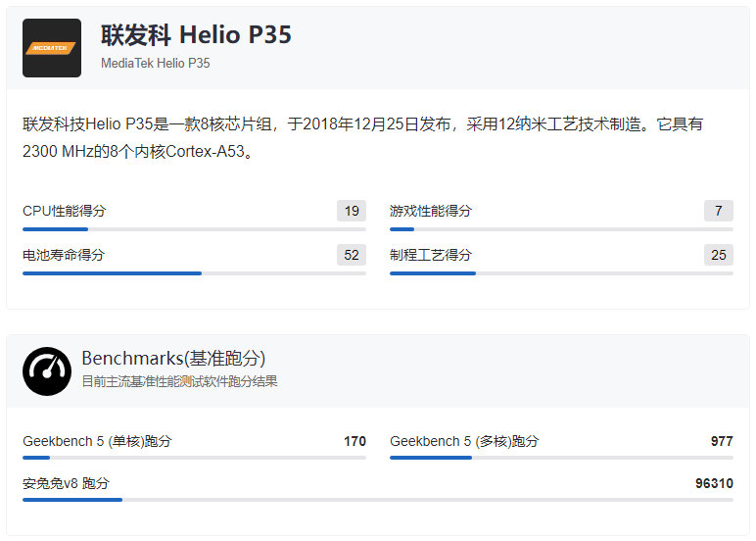Click the 游戏性能得分 progress bar
This screenshot has height=541, width=756.
(561, 229)
